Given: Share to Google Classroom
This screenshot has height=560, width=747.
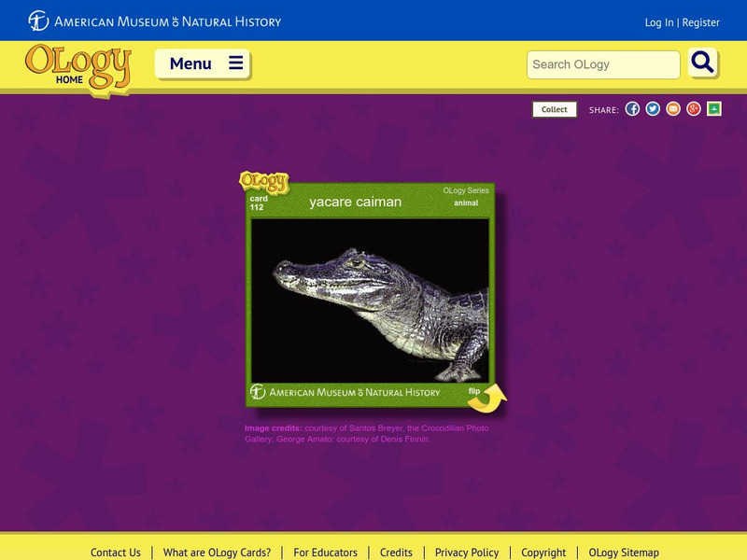Looking at the screenshot, I should pyautogui.click(x=712, y=108).
